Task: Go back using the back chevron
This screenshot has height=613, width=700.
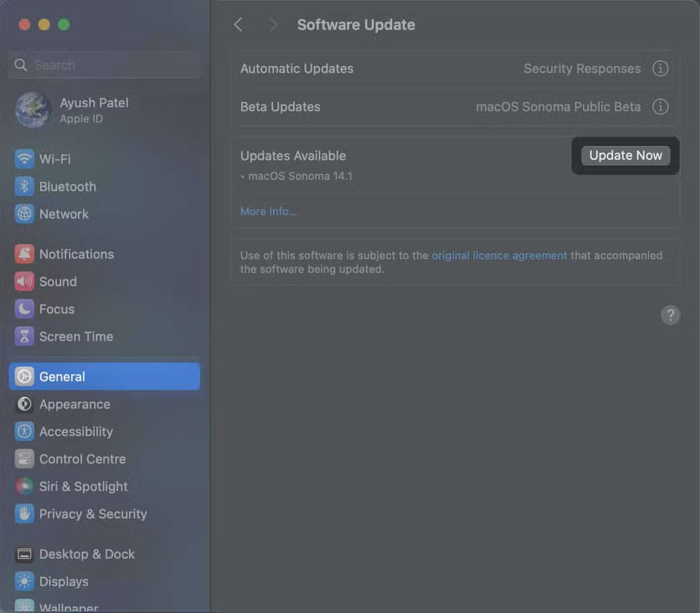Action: [x=238, y=25]
